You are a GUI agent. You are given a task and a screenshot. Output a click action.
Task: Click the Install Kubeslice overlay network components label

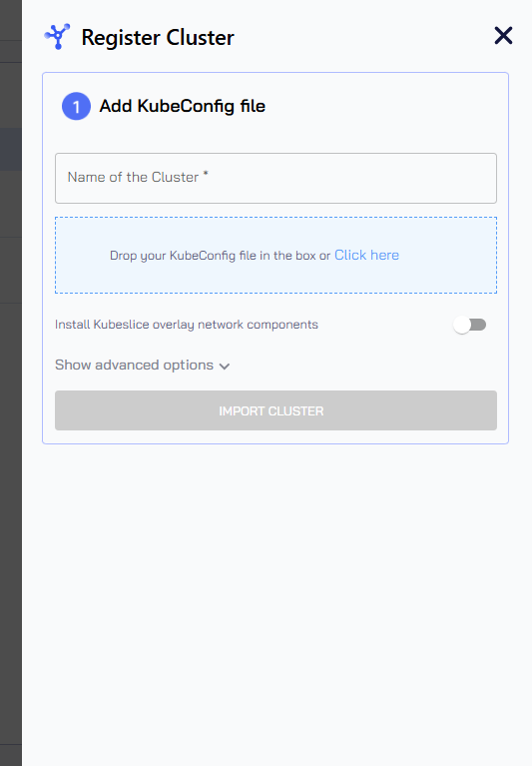pos(187,325)
